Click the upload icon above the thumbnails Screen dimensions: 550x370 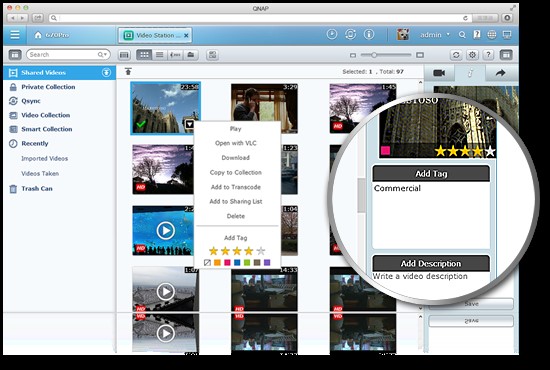coord(128,72)
